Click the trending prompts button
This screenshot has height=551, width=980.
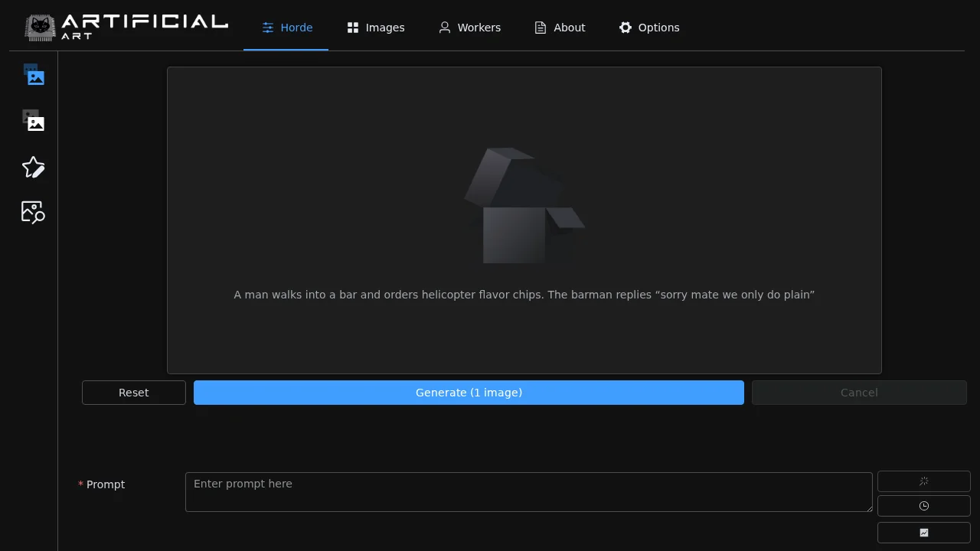pyautogui.click(x=923, y=532)
